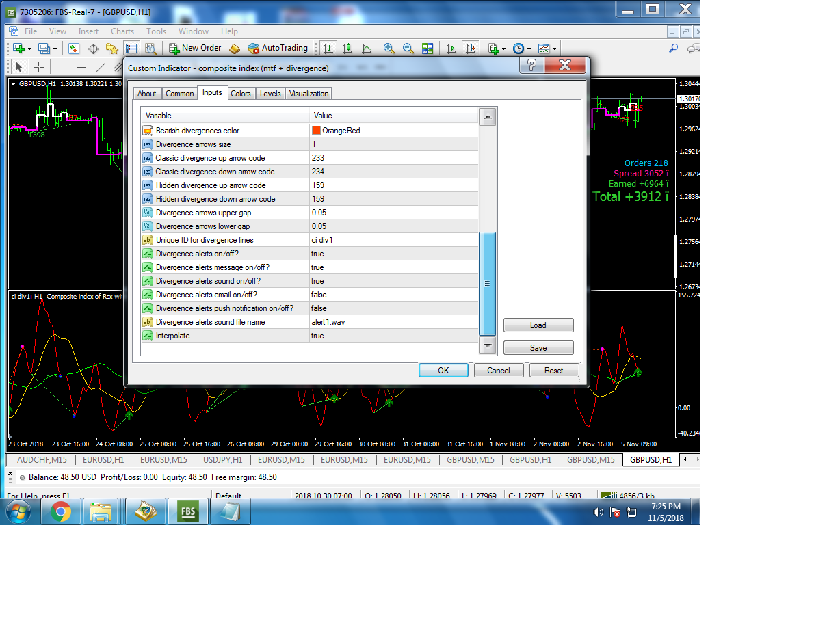The height and width of the screenshot is (629, 840).
Task: Toggle the Terminal panel toolbar icon
Action: [x=131, y=49]
